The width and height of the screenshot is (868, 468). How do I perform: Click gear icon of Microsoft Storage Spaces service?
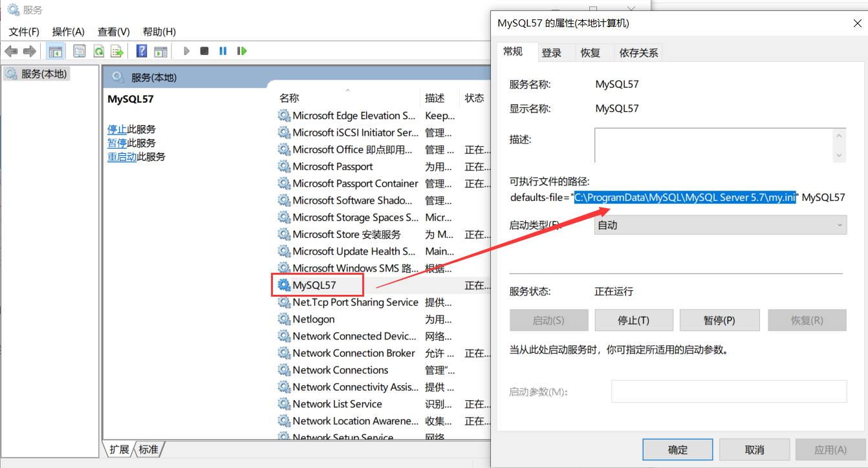(284, 217)
